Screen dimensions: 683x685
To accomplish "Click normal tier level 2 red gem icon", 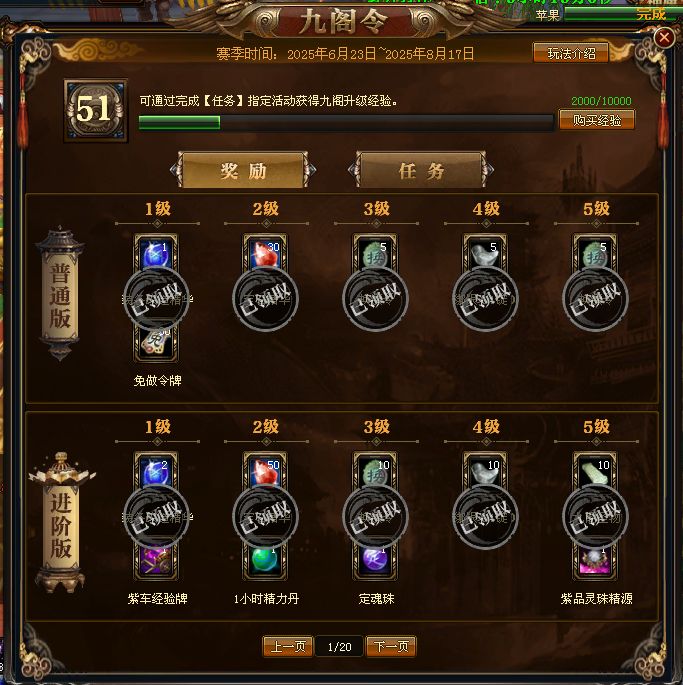I will click(x=265, y=253).
